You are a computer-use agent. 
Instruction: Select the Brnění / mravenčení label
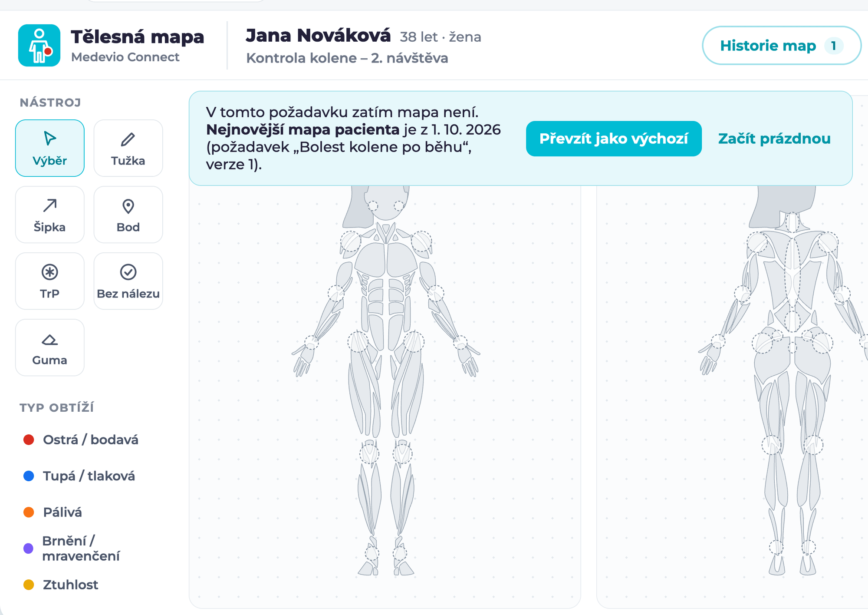tap(81, 548)
